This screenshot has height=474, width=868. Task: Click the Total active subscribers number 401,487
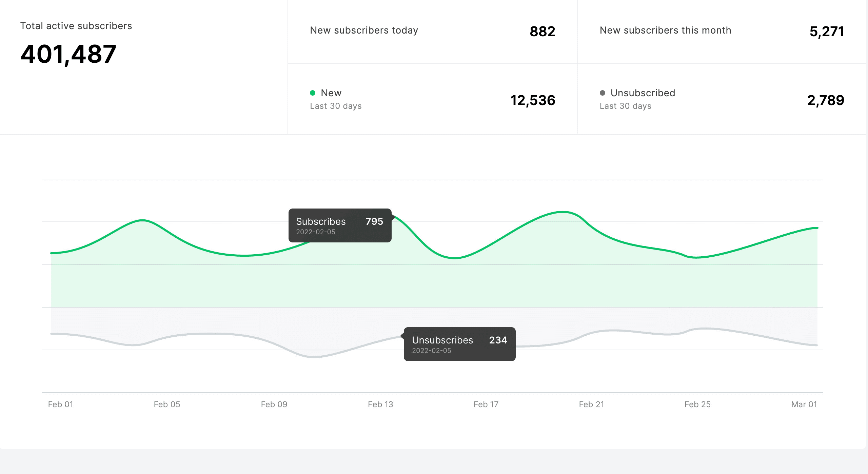pyautogui.click(x=68, y=54)
